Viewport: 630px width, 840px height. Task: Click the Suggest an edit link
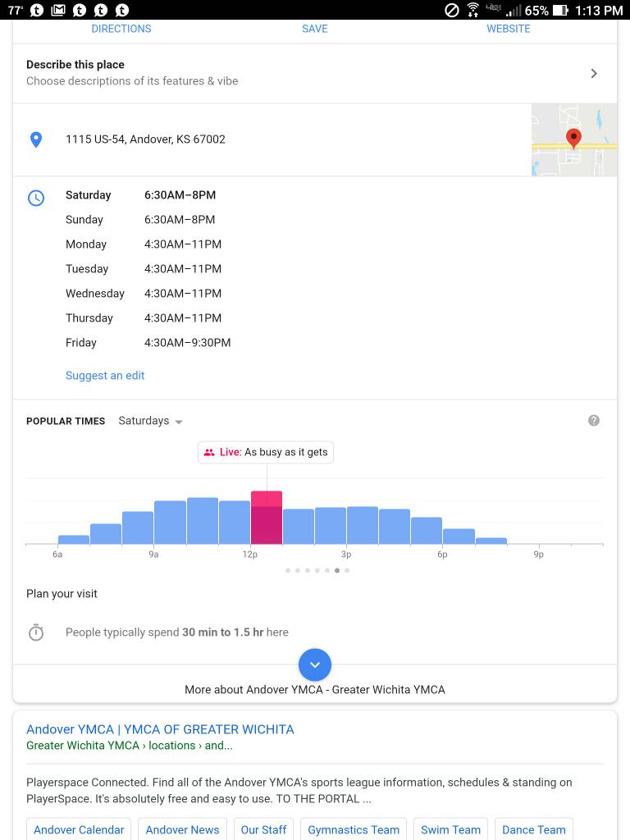click(x=105, y=376)
